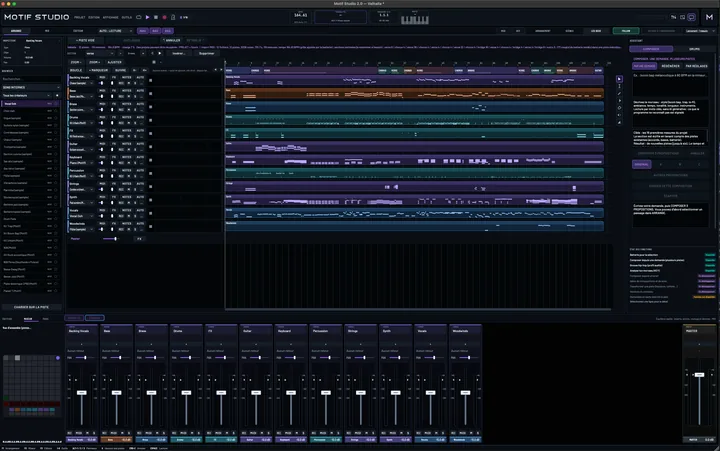
Task: Click the metronome icon in the transport bar
Action: (x=173, y=17)
